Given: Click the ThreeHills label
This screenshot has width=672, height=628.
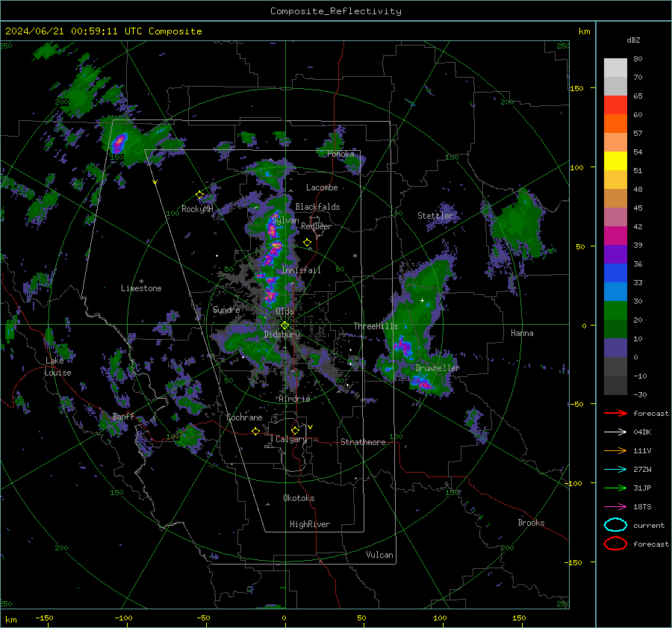Looking at the screenshot, I should [x=376, y=326].
